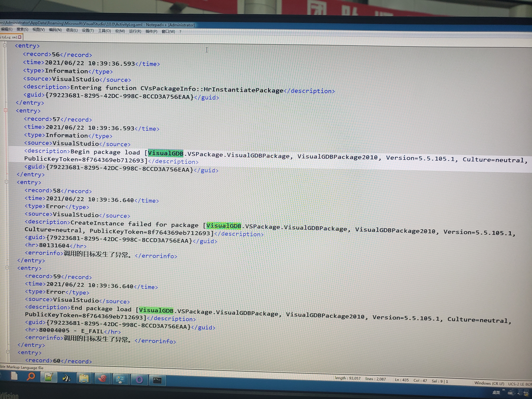Viewport: 532px width, 399px height.
Task: Open the 语言(L) language menu
Action: (x=72, y=30)
